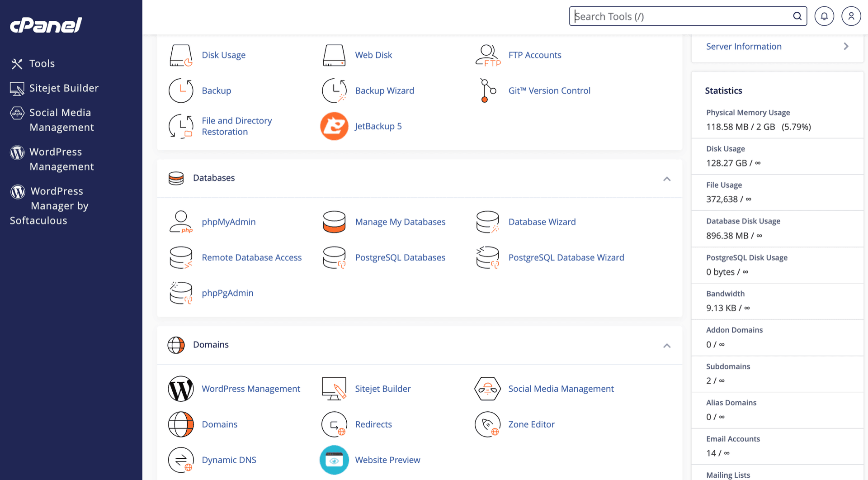Image resolution: width=868 pixels, height=480 pixels.
Task: Open the phpMyAdmin link
Action: pos(228,222)
